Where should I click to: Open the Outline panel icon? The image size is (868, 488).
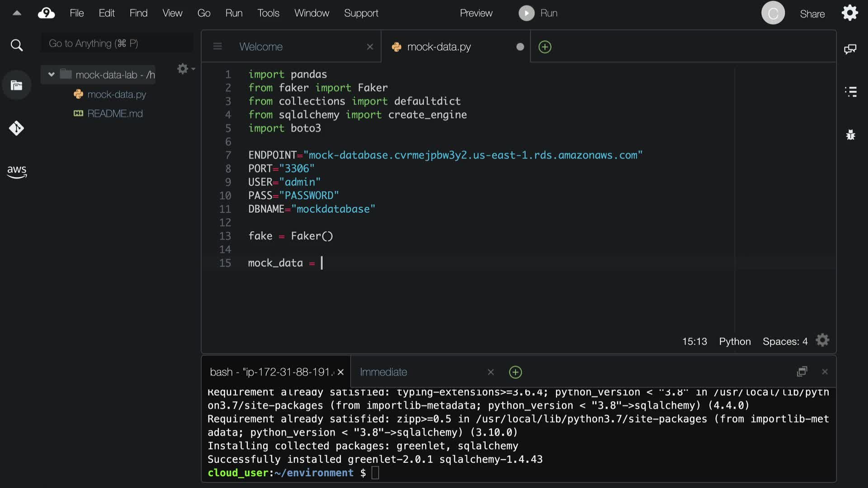click(850, 92)
